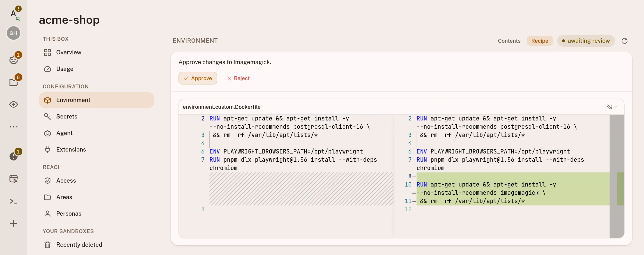Refresh the environment with reload icon
644x255 pixels.
pyautogui.click(x=625, y=41)
